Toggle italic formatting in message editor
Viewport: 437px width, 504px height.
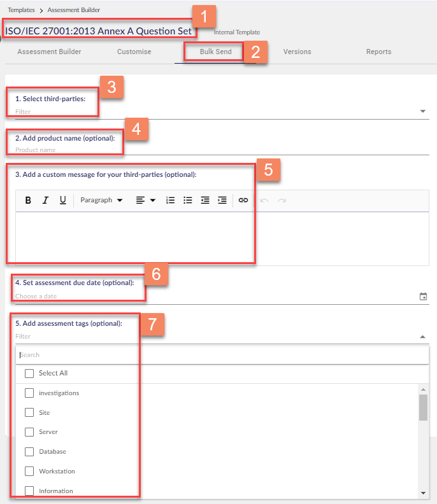[x=45, y=200]
